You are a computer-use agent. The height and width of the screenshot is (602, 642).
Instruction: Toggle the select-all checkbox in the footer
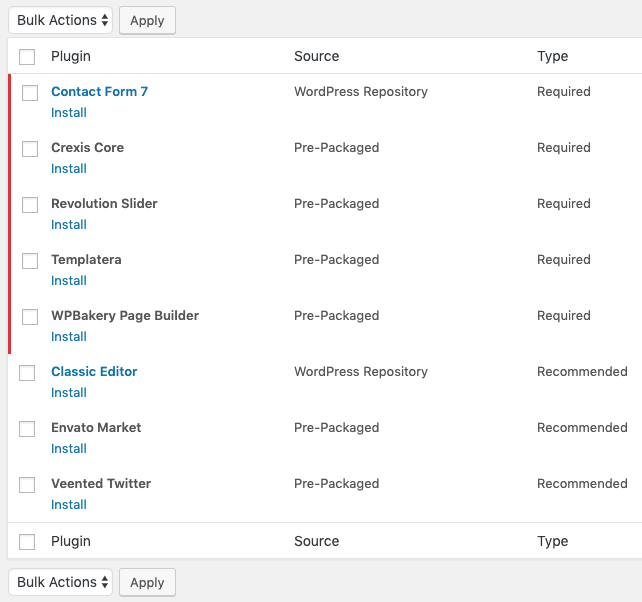point(27,542)
